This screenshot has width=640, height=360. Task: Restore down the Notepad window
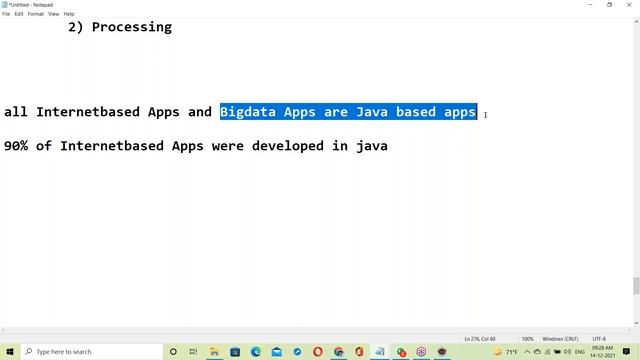click(x=609, y=4)
